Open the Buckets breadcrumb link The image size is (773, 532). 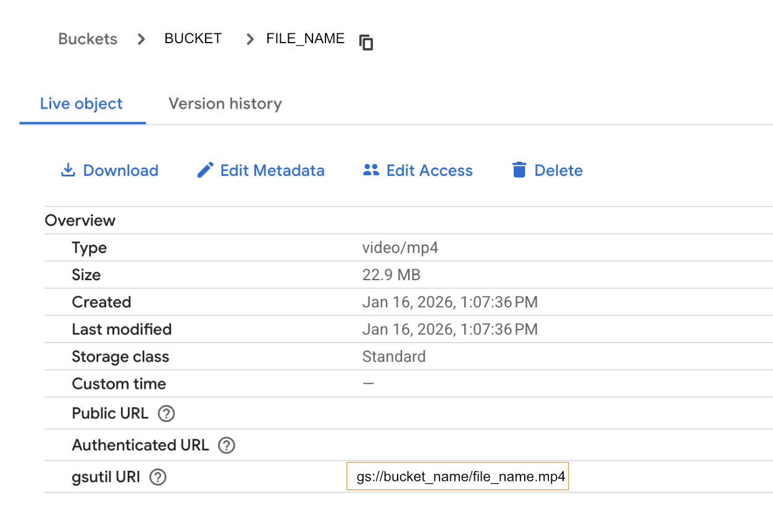(x=87, y=38)
